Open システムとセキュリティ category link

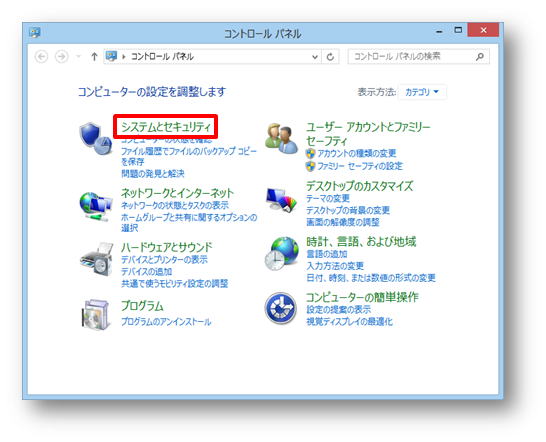166,127
